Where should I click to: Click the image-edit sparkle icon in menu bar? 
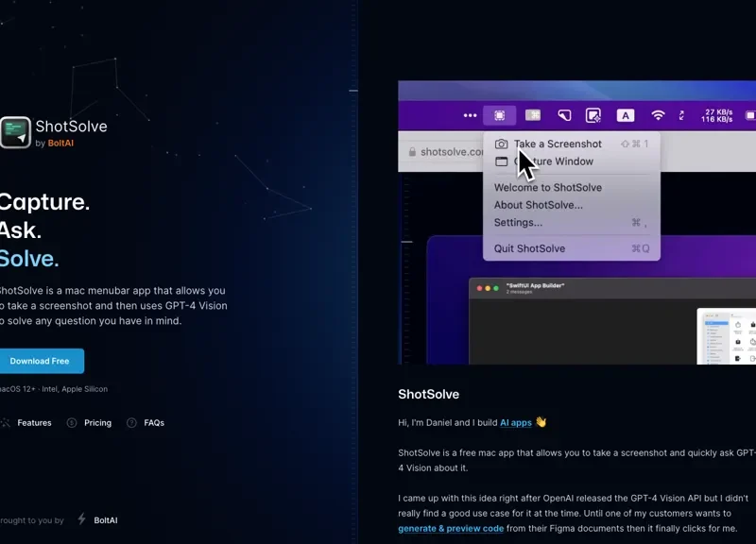click(593, 115)
